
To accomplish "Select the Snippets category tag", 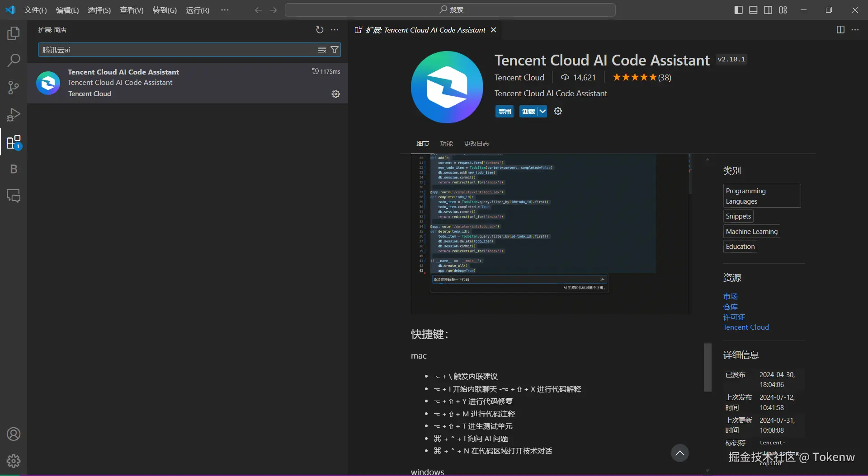I will tap(738, 216).
